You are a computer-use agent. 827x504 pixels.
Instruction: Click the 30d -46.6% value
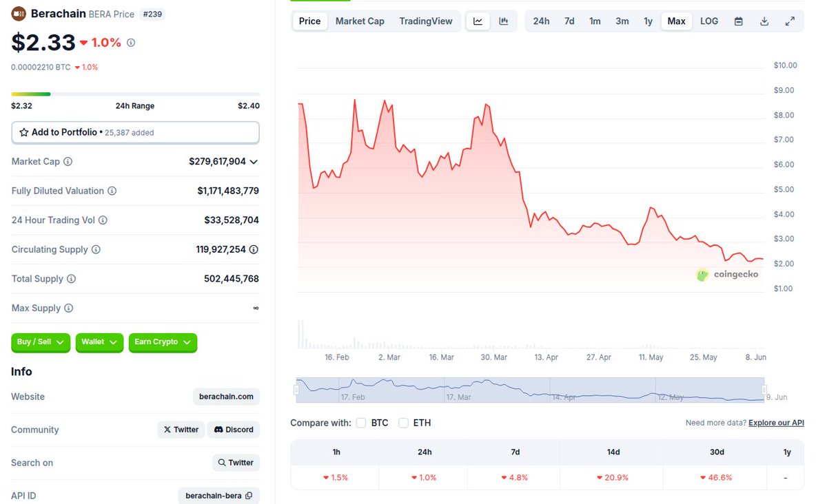(x=717, y=477)
